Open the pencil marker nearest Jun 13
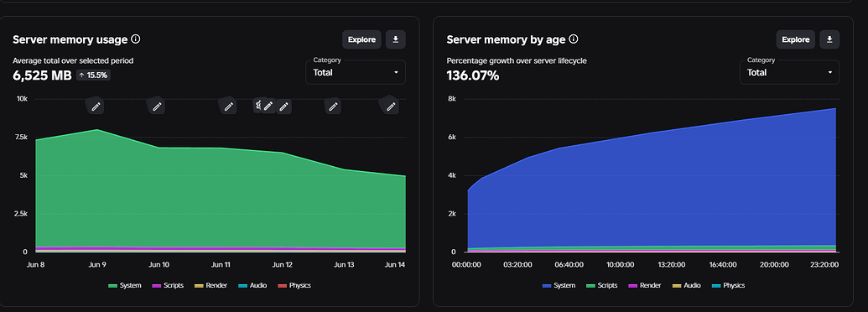The width and height of the screenshot is (868, 312). pos(333,107)
